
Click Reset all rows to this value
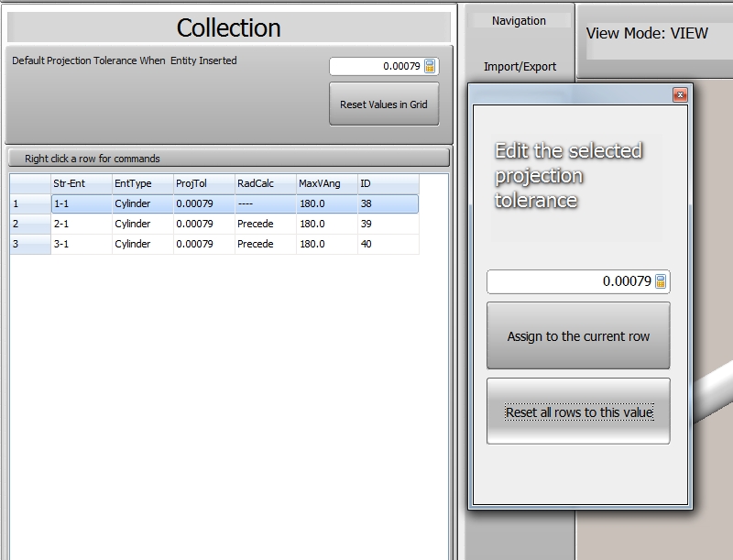coord(578,412)
